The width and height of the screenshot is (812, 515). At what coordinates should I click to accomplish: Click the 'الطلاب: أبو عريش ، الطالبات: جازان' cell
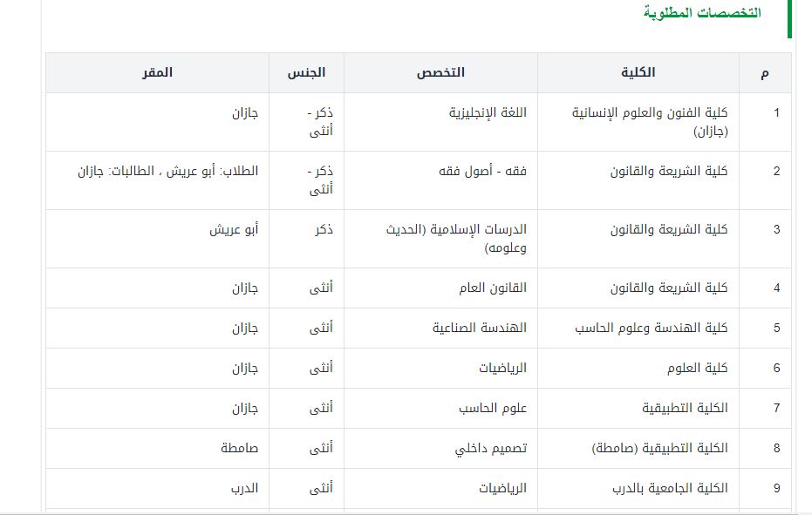click(168, 171)
